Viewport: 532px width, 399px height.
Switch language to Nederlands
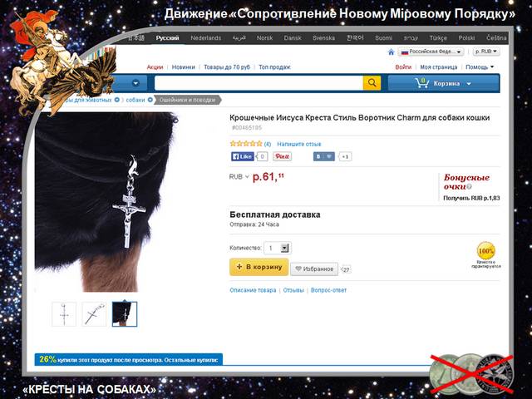pos(205,38)
